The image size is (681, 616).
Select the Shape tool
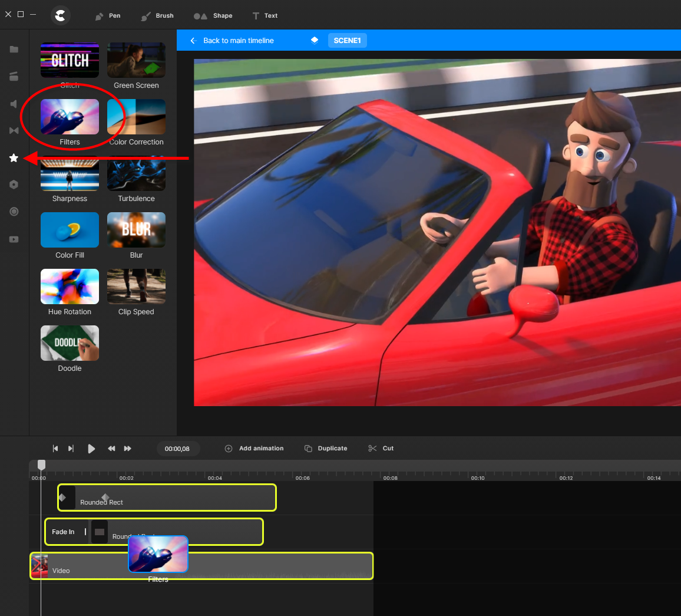click(213, 16)
